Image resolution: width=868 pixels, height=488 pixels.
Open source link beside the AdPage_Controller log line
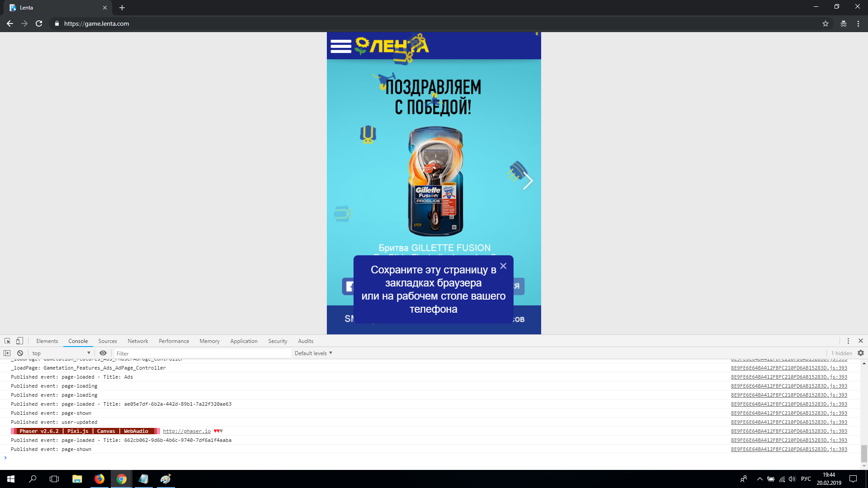tap(789, 368)
